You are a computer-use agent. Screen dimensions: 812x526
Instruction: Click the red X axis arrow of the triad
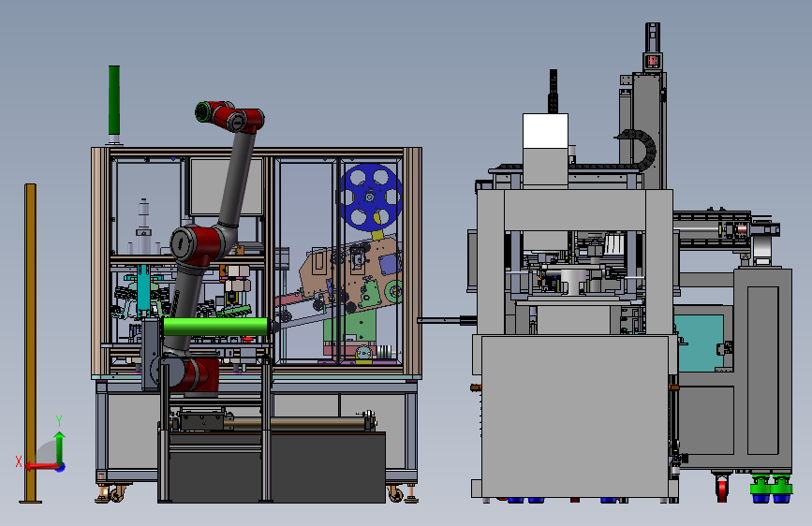41,466
